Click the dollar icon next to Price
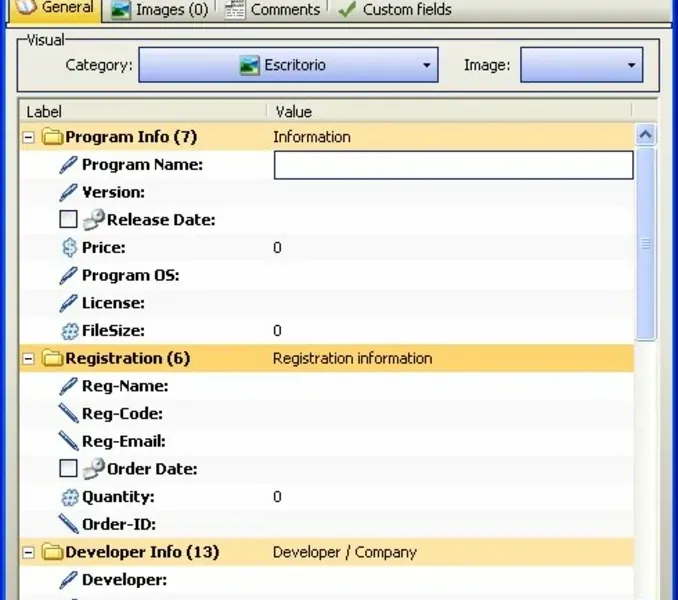Screen dimensions: 678x600 [x=69, y=248]
